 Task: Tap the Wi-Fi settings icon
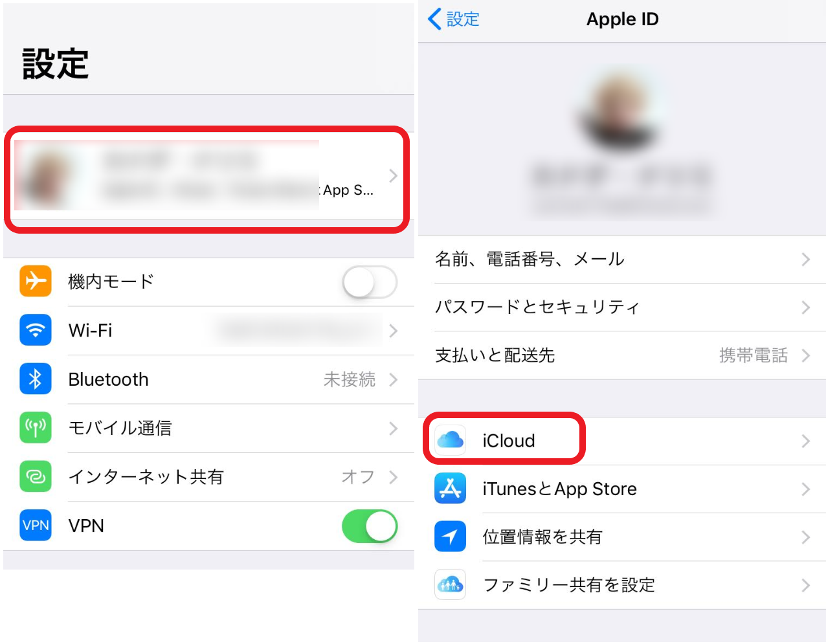click(36, 330)
